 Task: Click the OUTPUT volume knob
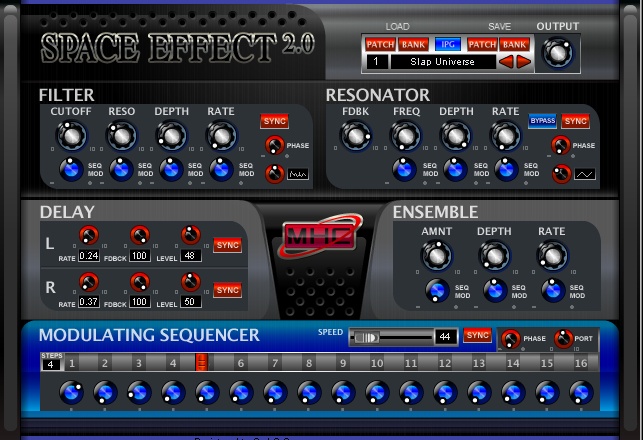pos(558,53)
